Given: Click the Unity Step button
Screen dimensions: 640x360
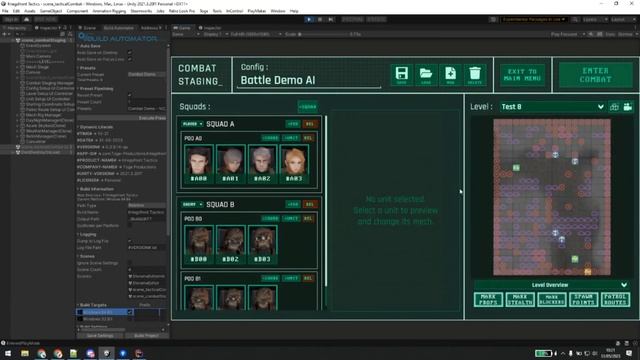Looking at the screenshot, I should 331,19.
